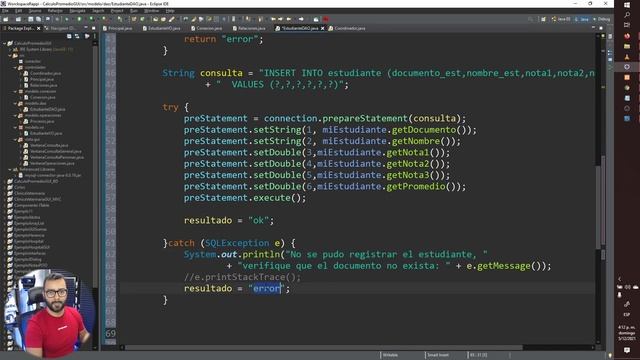640x360 pixels.
Task: Switch to the Relaciones.java tab
Action: (x=249, y=28)
